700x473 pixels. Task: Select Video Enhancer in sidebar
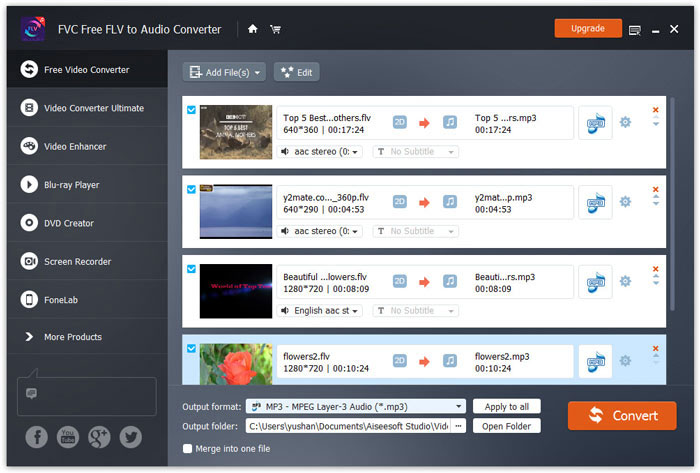[x=88, y=146]
